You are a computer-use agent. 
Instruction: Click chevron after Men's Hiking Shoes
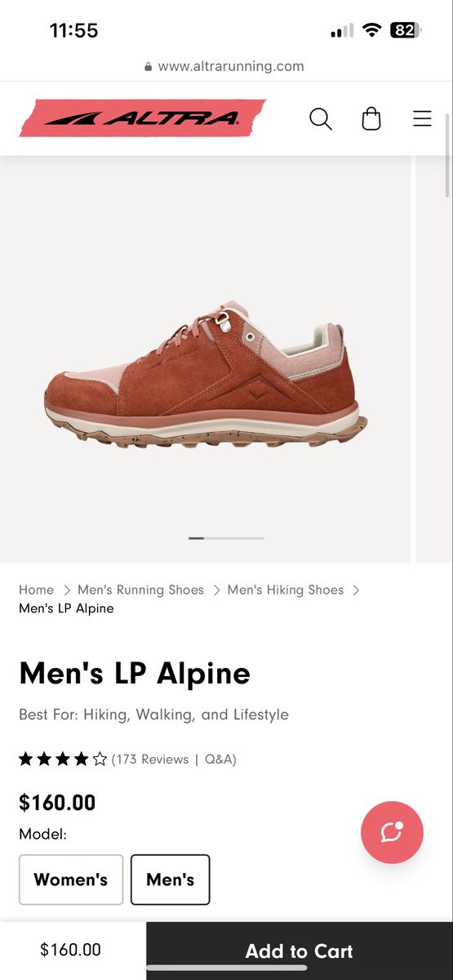356,590
